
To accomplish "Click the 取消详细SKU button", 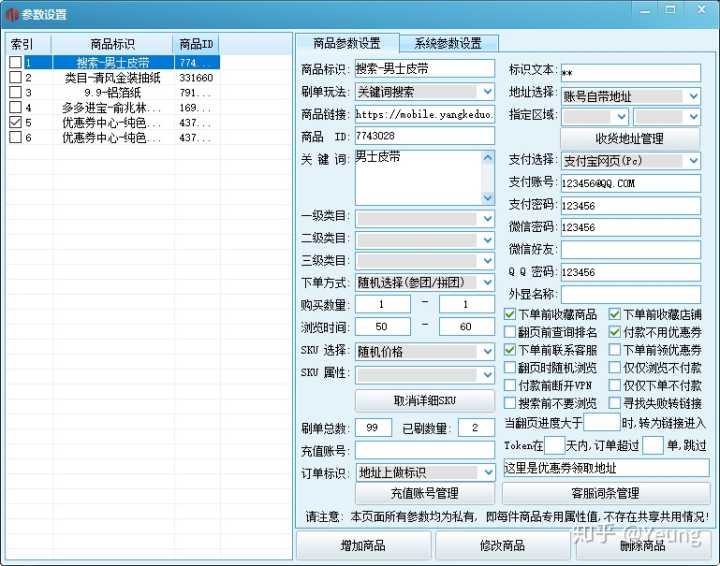I will [425, 401].
